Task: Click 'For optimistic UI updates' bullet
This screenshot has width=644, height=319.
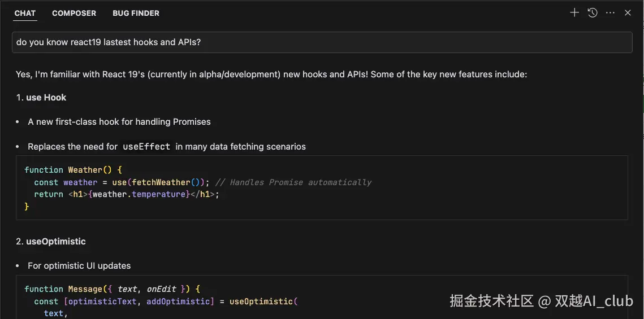Action: (x=79, y=266)
